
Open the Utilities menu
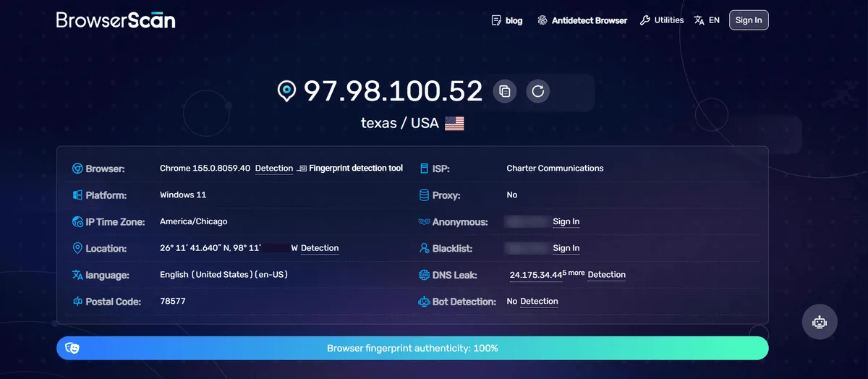pos(669,20)
